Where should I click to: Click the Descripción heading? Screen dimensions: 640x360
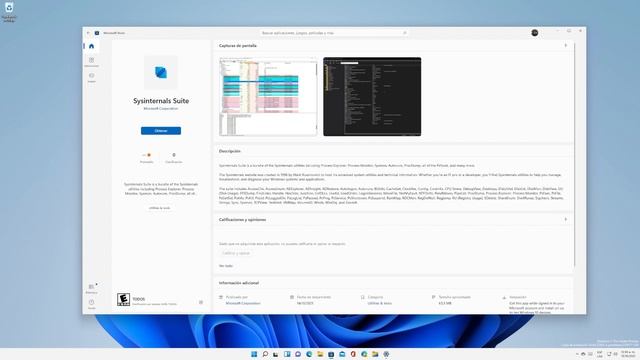pyautogui.click(x=230, y=151)
